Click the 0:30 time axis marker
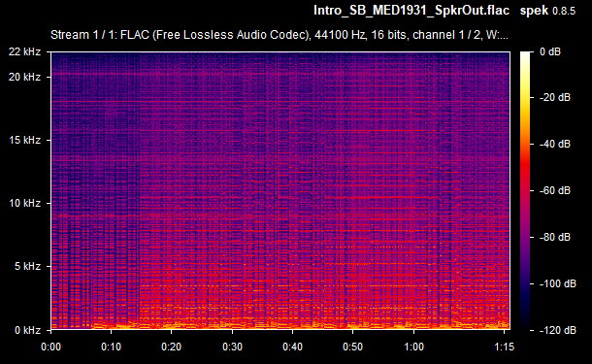This screenshot has height=364, width=592. [x=232, y=347]
